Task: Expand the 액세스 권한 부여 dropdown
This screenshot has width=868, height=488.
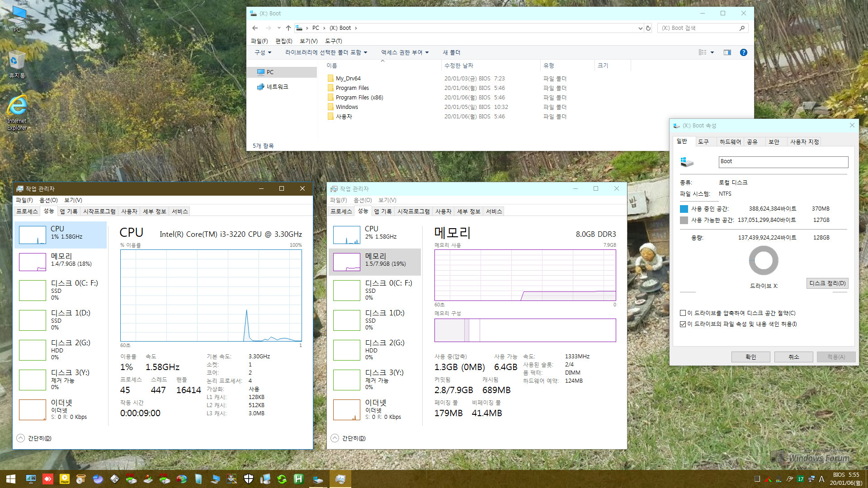Action: [x=405, y=52]
